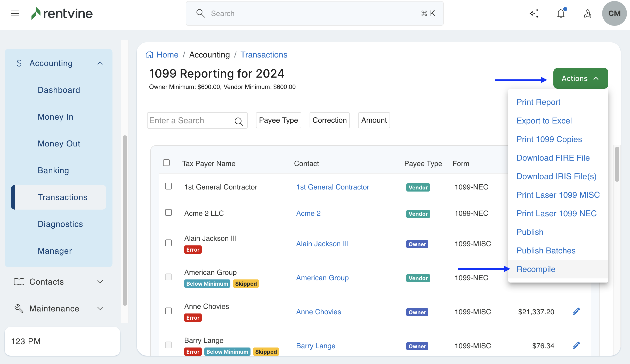This screenshot has width=630, height=364.
Task: Select the Alain Jackson III row checkbox
Action: coord(168,243)
